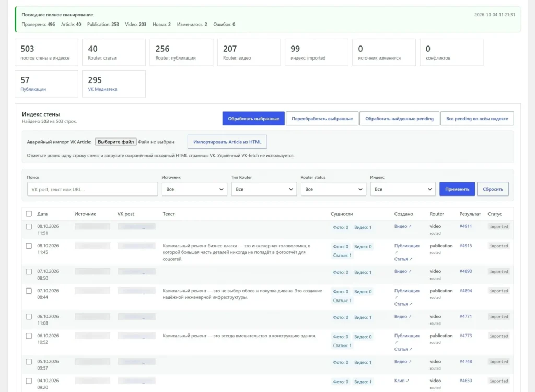Run Обработать найденные pending
This screenshot has width=535, height=392.
pos(399,119)
